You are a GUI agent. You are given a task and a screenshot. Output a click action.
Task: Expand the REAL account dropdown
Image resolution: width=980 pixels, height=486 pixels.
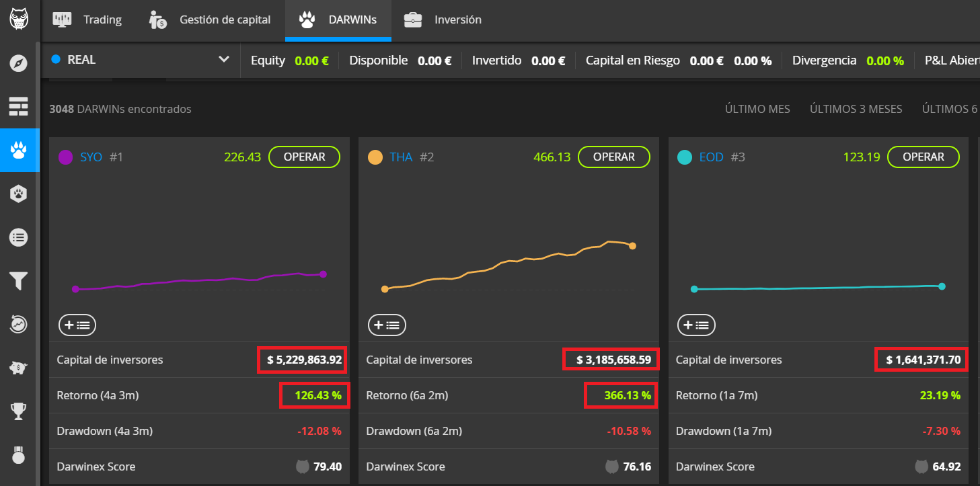(141, 60)
